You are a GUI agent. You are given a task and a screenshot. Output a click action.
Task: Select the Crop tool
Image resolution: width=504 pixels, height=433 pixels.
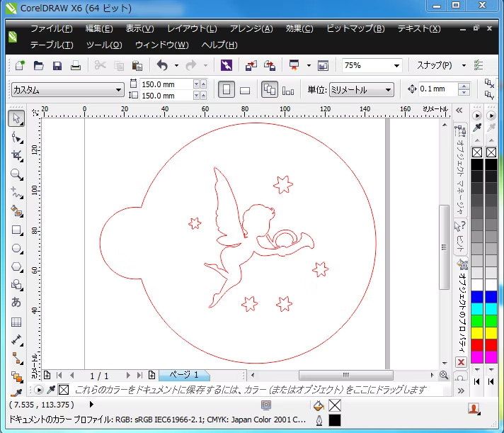(16, 155)
